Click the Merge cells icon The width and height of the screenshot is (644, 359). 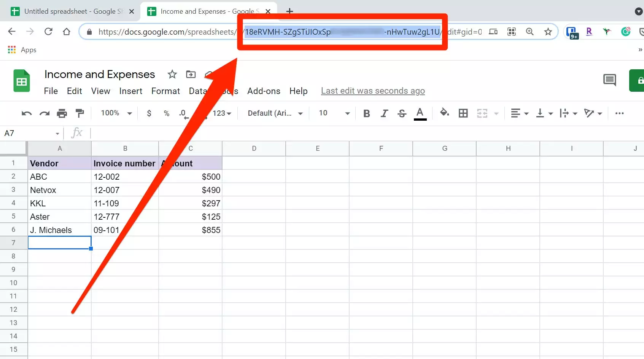tap(482, 113)
